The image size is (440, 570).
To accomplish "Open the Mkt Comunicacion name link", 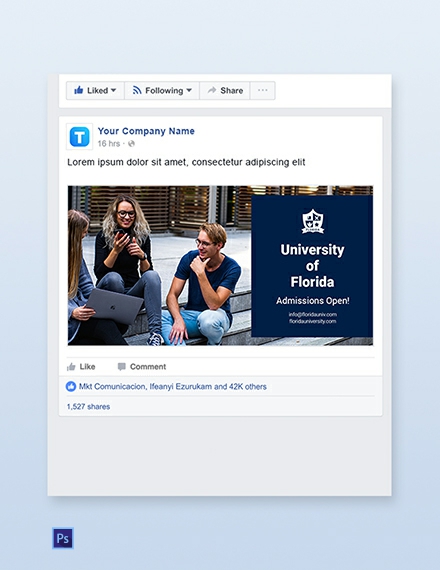I will point(112,386).
